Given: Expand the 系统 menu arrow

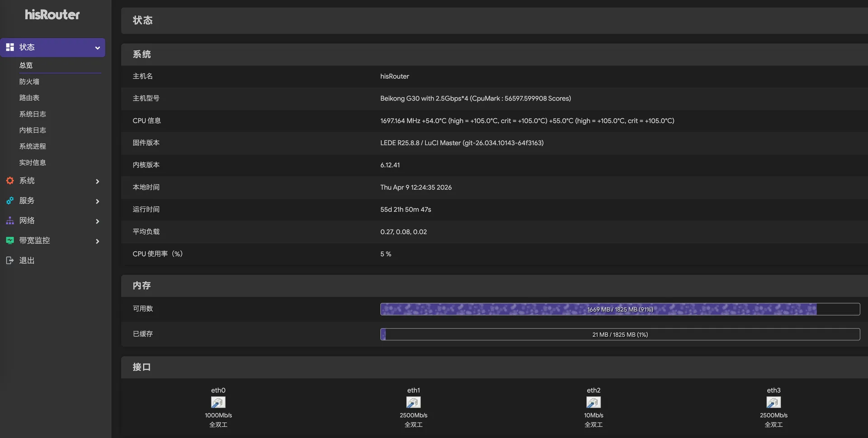Looking at the screenshot, I should pyautogui.click(x=97, y=181).
